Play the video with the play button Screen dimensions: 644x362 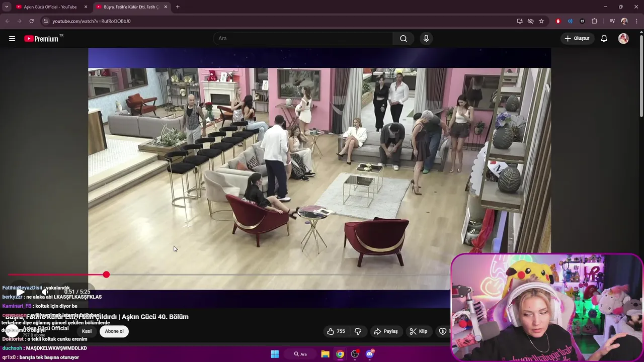pyautogui.click(x=20, y=292)
